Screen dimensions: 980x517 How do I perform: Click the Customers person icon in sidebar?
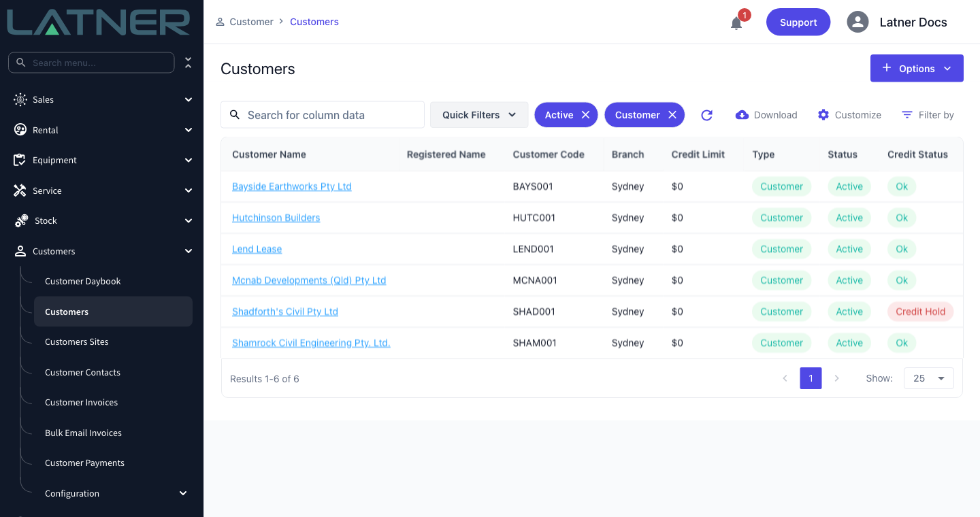[20, 251]
